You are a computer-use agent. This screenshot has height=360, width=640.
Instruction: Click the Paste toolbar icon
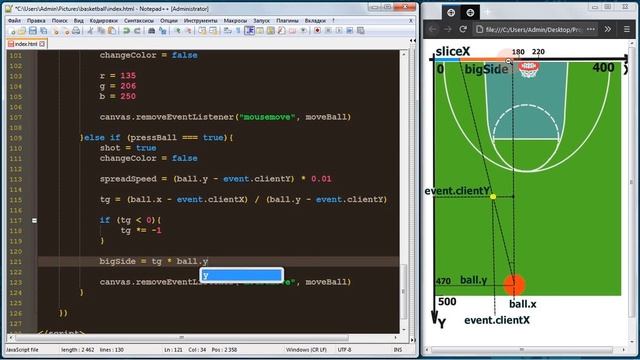(111, 31)
